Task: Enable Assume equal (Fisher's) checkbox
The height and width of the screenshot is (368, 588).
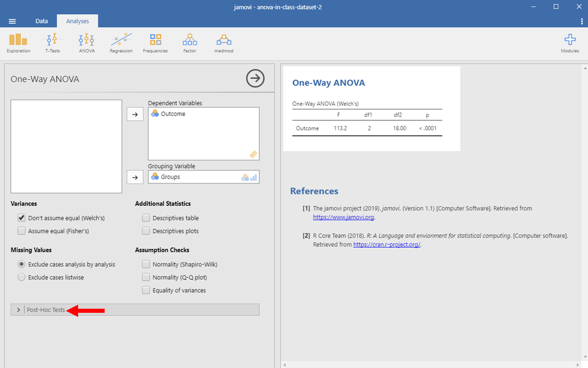Action: click(x=21, y=231)
